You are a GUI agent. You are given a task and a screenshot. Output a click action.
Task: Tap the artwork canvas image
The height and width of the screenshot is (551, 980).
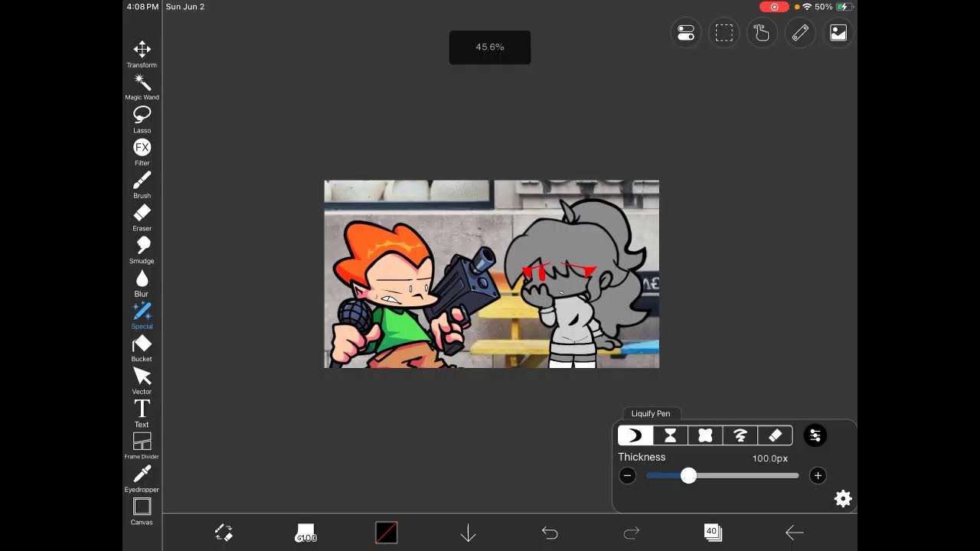click(x=492, y=274)
